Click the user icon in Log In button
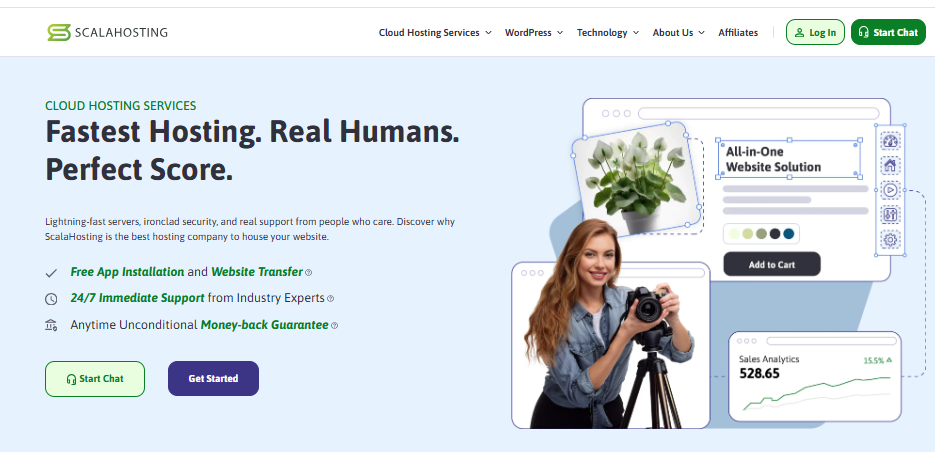The height and width of the screenshot is (452, 935). 800,33
